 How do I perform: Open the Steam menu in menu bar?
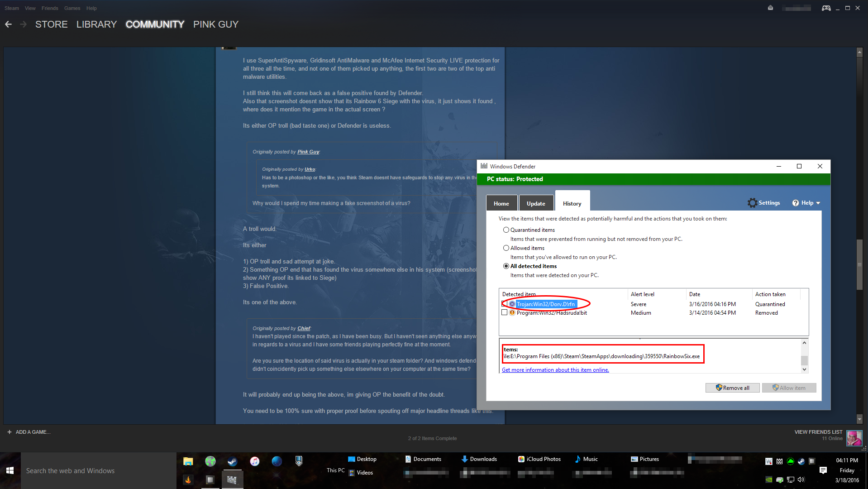click(12, 8)
